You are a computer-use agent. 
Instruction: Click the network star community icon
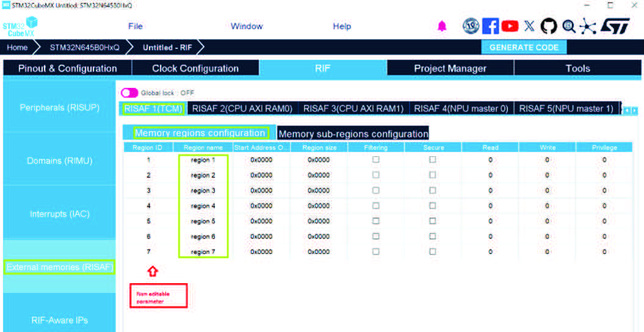[588, 27]
